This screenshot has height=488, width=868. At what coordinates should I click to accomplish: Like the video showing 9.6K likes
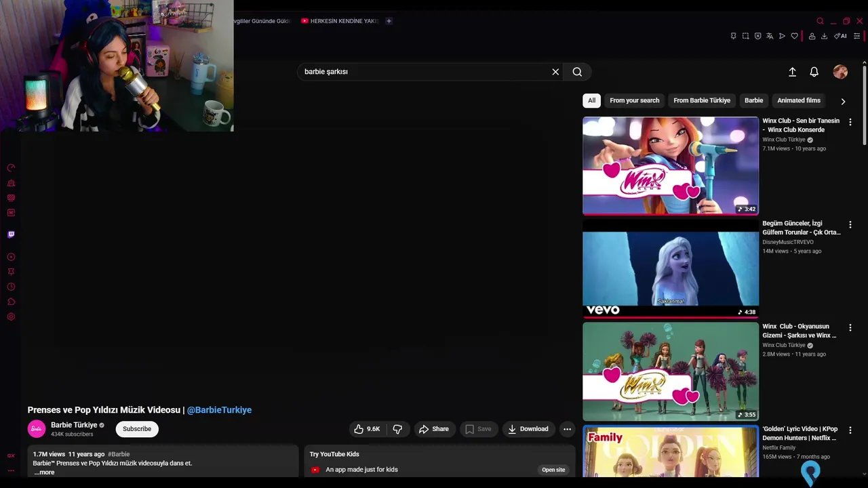[367, 429]
